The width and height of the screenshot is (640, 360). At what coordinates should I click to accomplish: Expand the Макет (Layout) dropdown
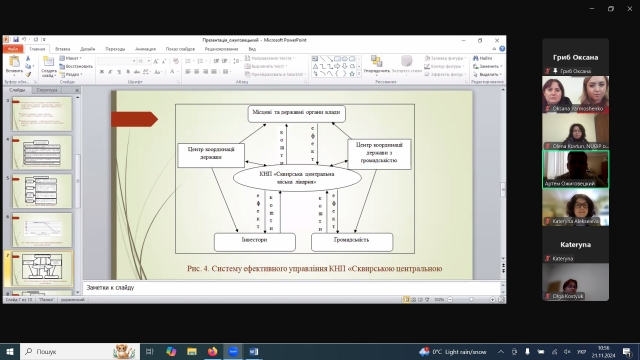click(x=71, y=58)
